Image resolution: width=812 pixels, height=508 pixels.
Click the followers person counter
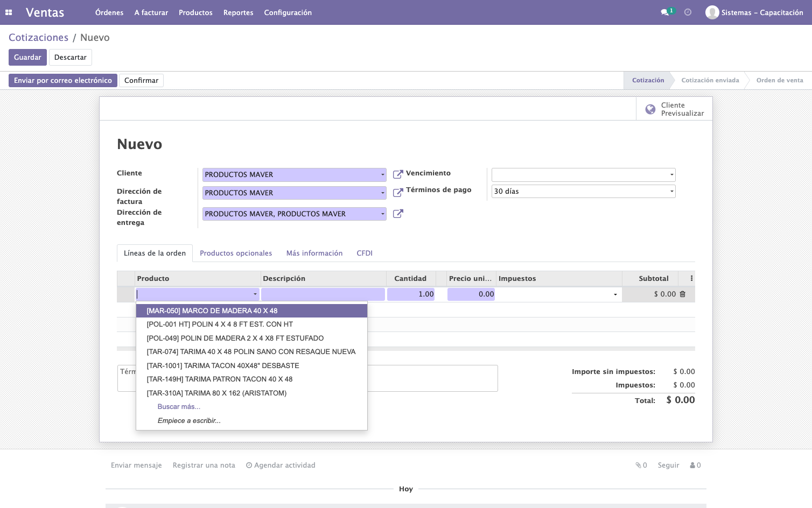(696, 465)
